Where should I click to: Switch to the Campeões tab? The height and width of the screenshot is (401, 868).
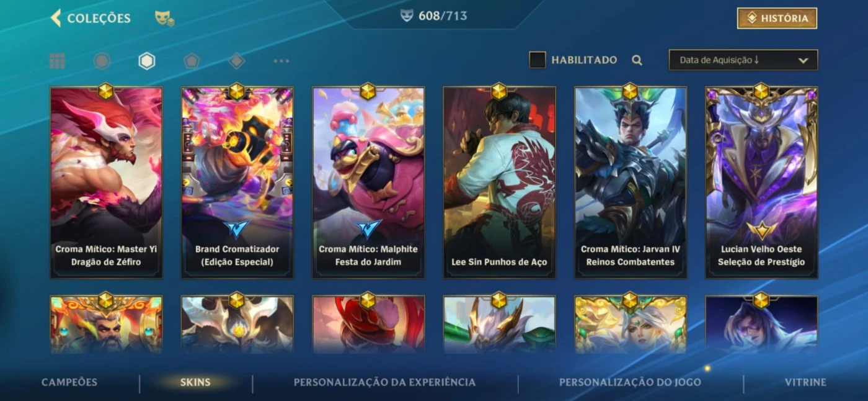[69, 382]
